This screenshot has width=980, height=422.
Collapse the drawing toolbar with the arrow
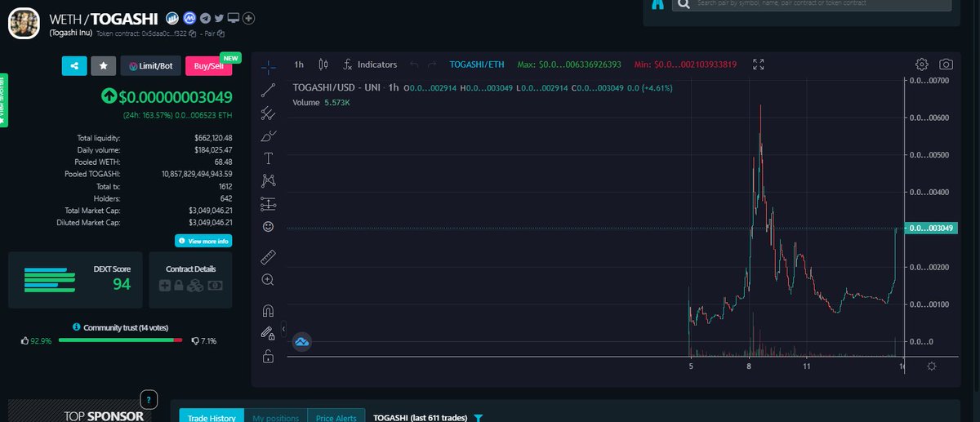pos(282,329)
